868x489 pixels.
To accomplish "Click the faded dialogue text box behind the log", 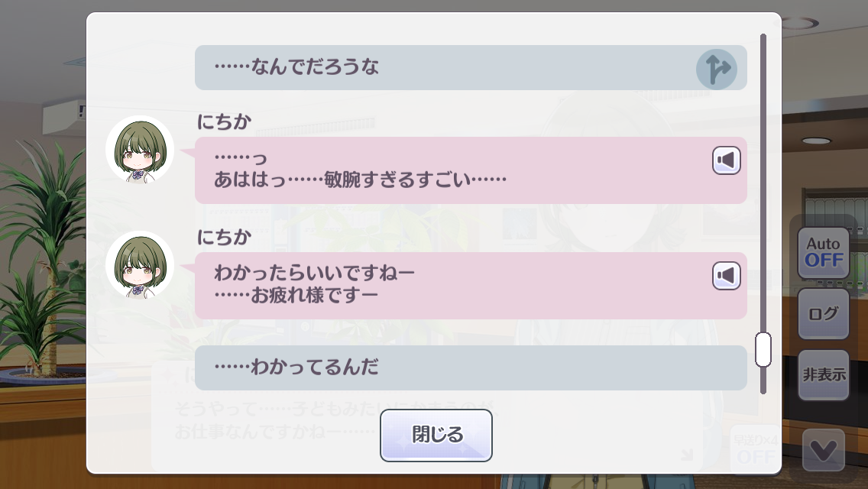I will point(426,416).
